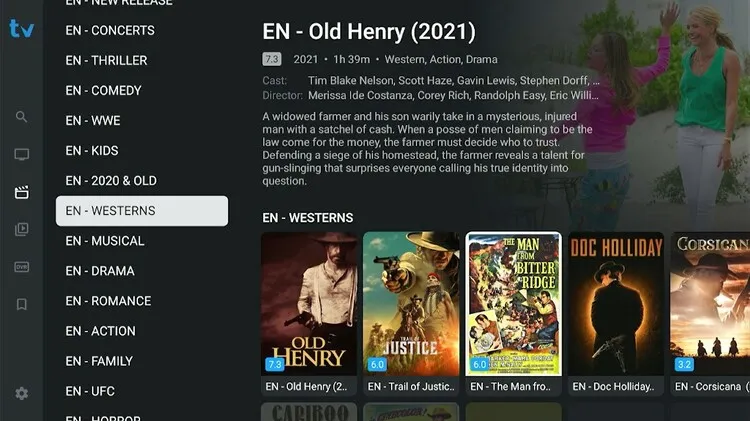Open the EN - COMEDY category
The width and height of the screenshot is (750, 421).
coord(103,90)
